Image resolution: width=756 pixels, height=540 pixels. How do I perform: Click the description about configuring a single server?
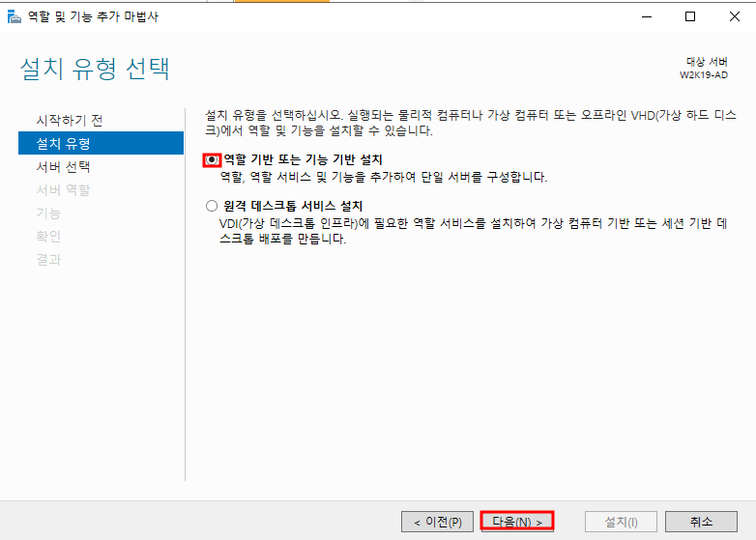[x=384, y=177]
